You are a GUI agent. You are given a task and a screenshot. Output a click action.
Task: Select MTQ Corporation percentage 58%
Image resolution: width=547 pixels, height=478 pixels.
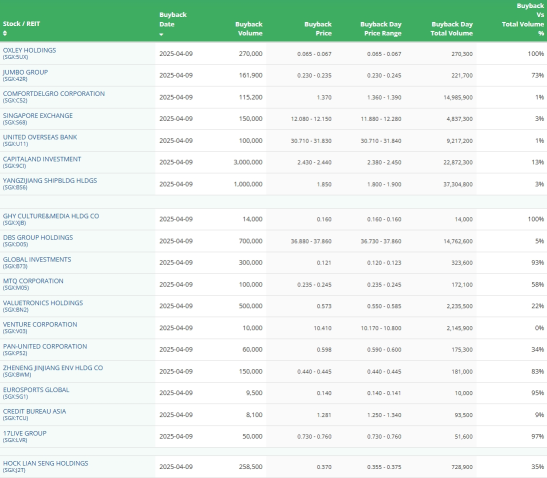pos(538,284)
